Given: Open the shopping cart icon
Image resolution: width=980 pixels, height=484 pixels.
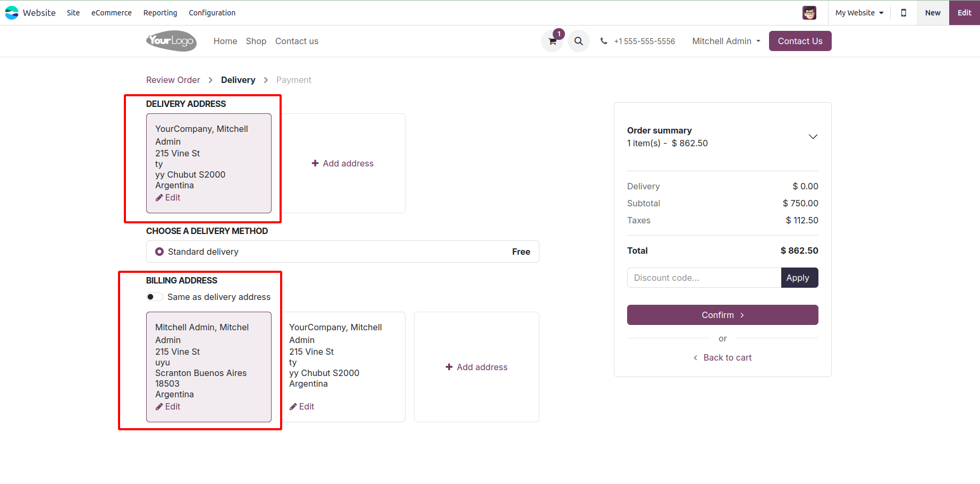Looking at the screenshot, I should click(552, 41).
